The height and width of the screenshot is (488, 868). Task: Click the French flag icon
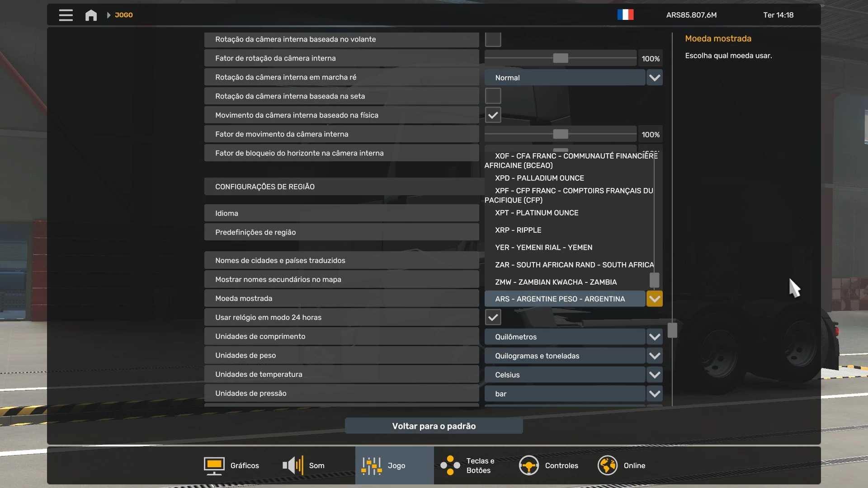click(x=625, y=15)
